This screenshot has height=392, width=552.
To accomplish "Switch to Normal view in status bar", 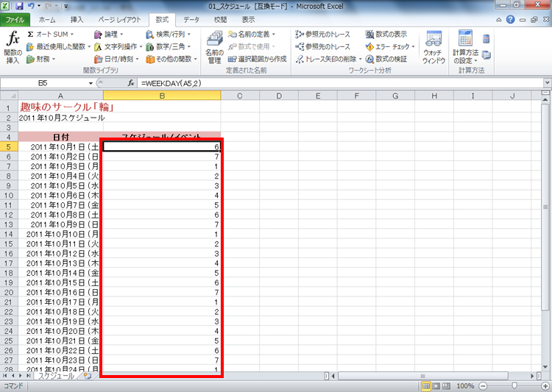I will pyautogui.click(x=426, y=386).
